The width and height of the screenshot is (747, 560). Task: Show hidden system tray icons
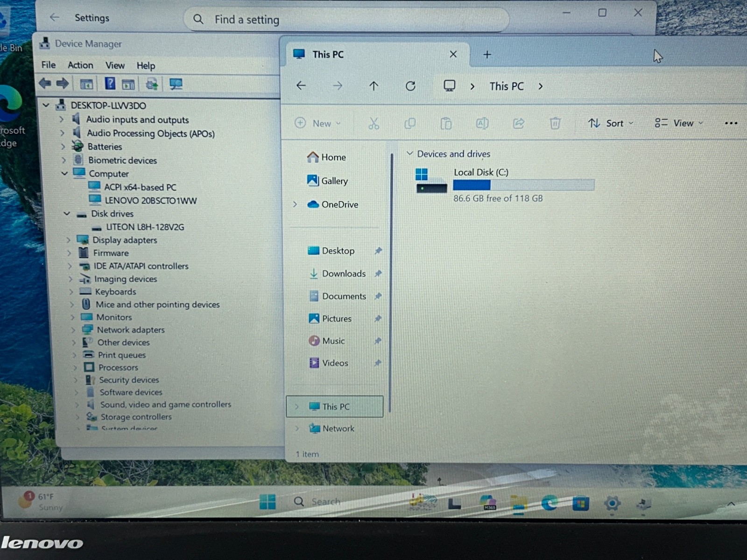pyautogui.click(x=731, y=504)
